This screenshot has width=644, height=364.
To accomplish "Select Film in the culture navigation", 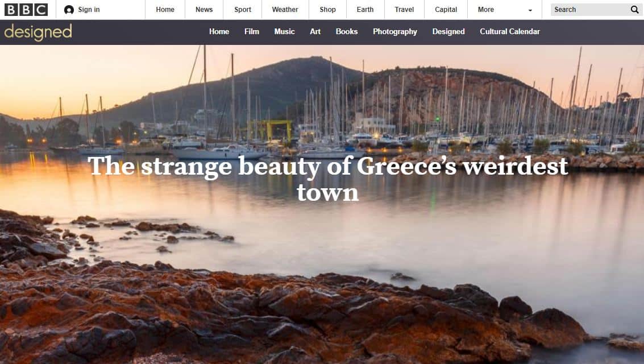I will 252,32.
